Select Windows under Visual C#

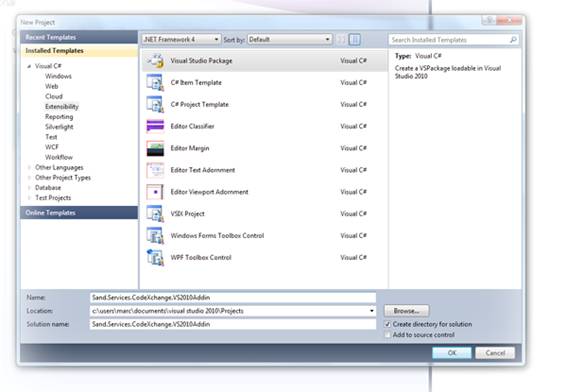(58, 76)
